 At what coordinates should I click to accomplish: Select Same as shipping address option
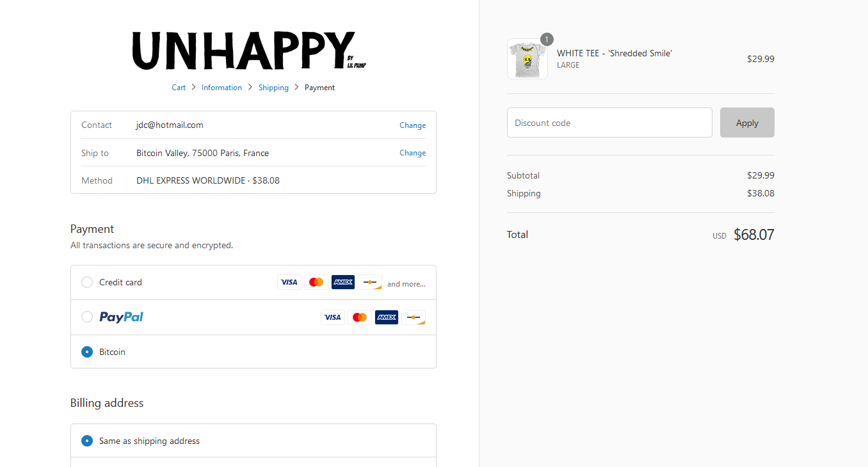pyautogui.click(x=87, y=441)
